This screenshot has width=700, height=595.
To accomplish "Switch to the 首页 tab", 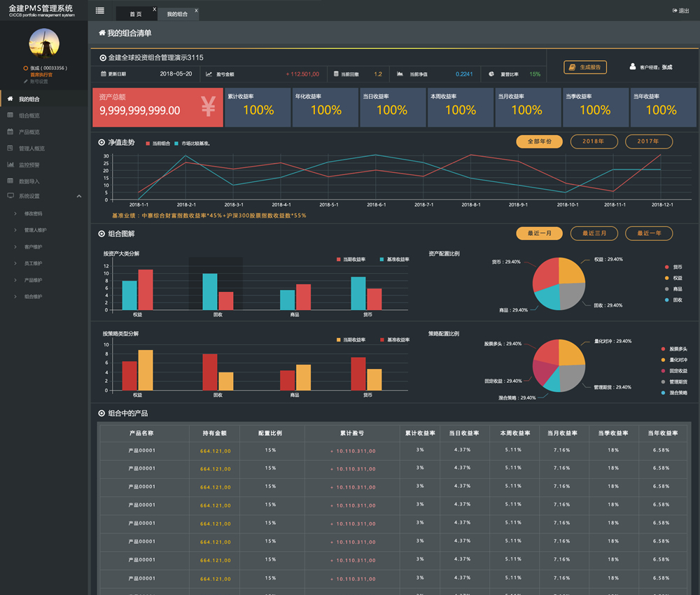I will [135, 14].
